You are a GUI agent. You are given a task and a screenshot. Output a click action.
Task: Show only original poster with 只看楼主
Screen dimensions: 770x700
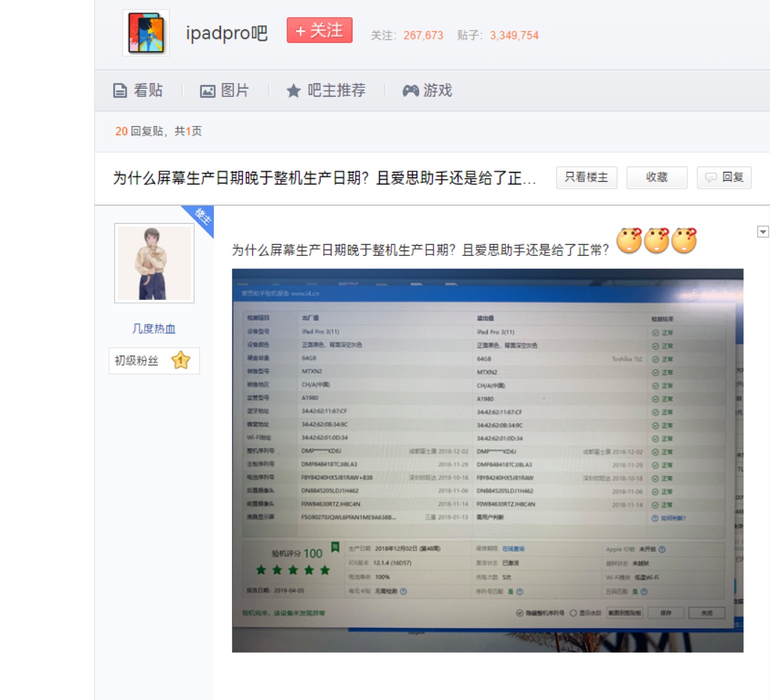(x=586, y=178)
